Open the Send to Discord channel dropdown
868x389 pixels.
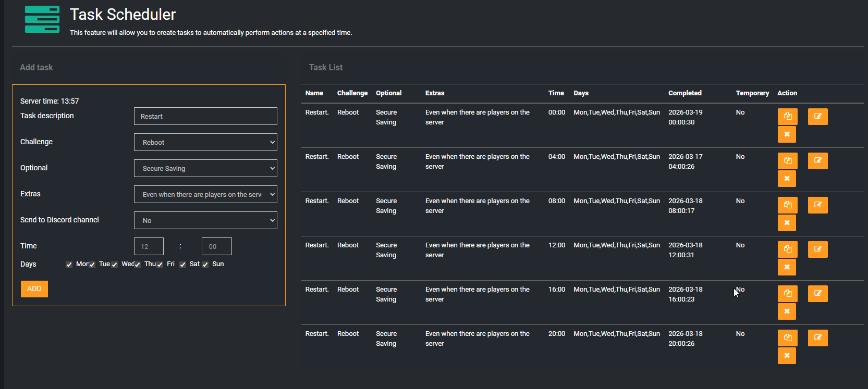click(205, 220)
